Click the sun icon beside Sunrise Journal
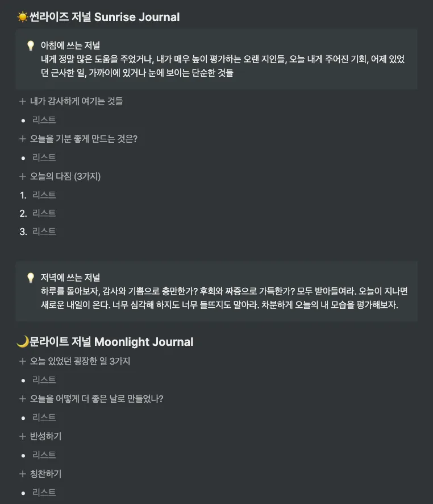 click(x=23, y=16)
